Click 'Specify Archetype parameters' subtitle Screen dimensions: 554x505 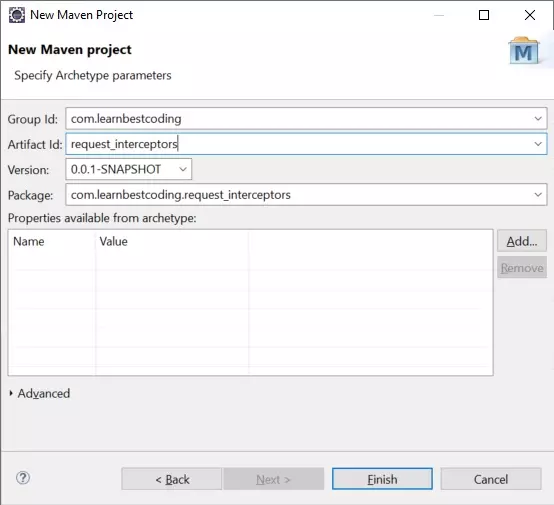click(93, 75)
